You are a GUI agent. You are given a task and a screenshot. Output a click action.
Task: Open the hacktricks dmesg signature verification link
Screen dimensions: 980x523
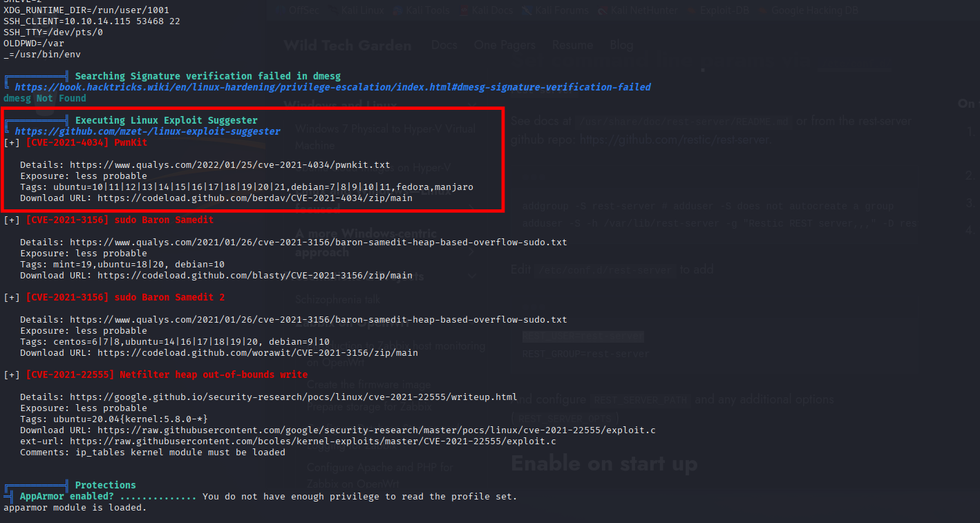tap(332, 87)
